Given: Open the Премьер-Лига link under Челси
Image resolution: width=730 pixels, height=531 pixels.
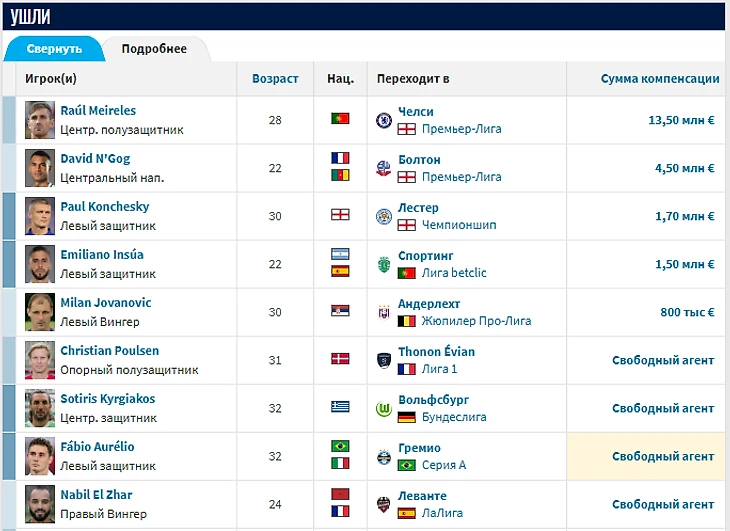Looking at the screenshot, I should 462,129.
